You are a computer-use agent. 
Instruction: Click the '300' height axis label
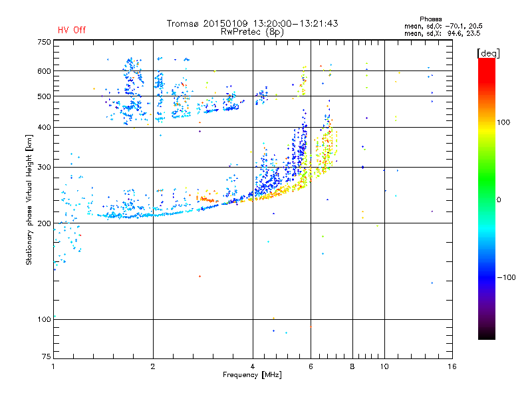(44, 167)
